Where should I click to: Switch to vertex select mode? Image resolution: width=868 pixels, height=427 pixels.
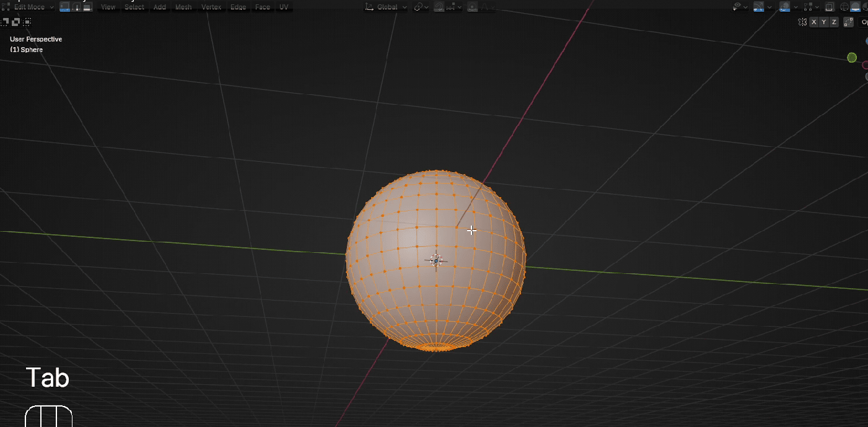tap(64, 7)
